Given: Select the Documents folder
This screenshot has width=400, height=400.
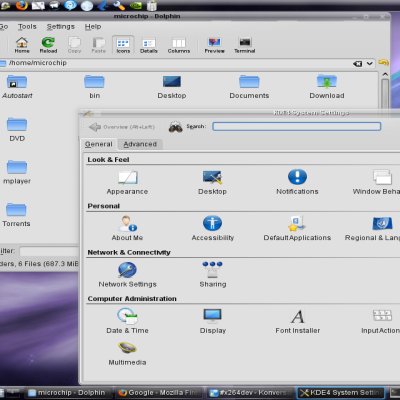Looking at the screenshot, I should [249, 87].
